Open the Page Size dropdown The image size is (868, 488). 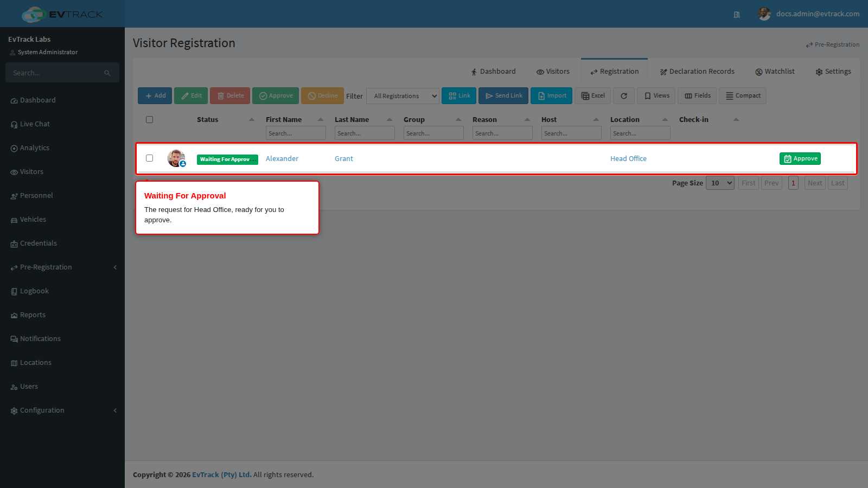[x=720, y=183]
